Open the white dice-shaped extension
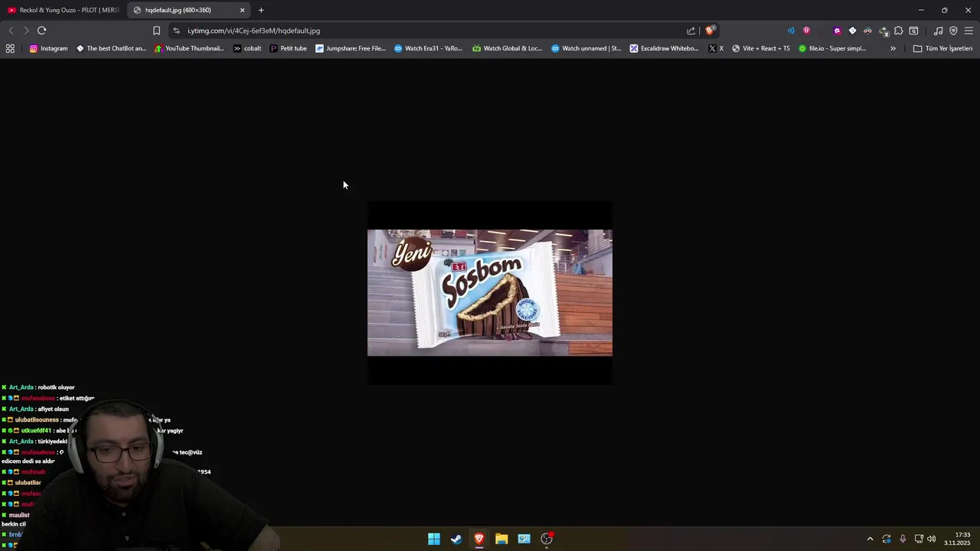This screenshot has width=980, height=551. [852, 31]
